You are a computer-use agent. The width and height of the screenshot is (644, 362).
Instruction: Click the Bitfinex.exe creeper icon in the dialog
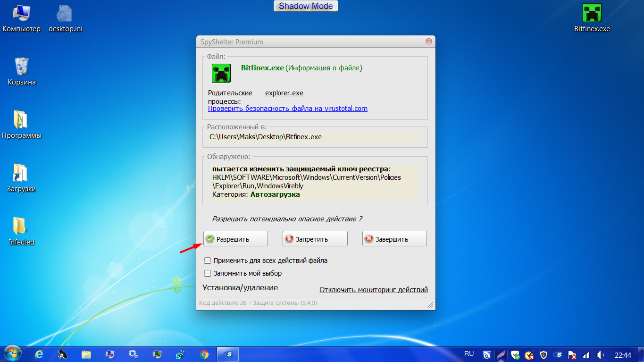(221, 73)
